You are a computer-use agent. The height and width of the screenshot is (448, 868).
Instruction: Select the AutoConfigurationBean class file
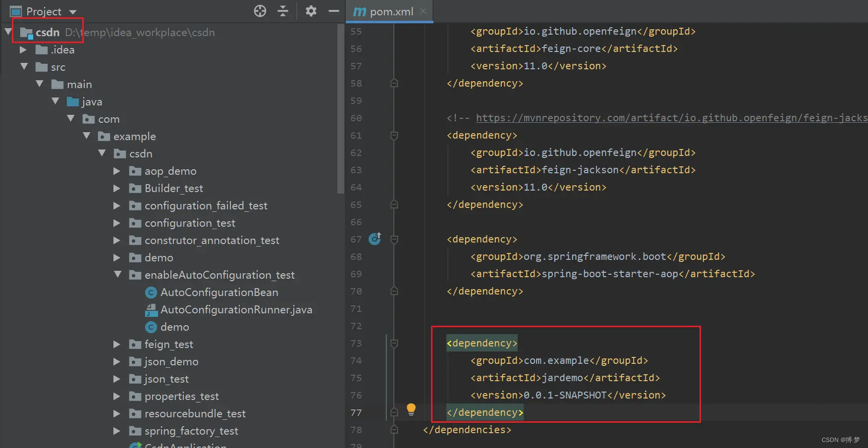pos(219,292)
